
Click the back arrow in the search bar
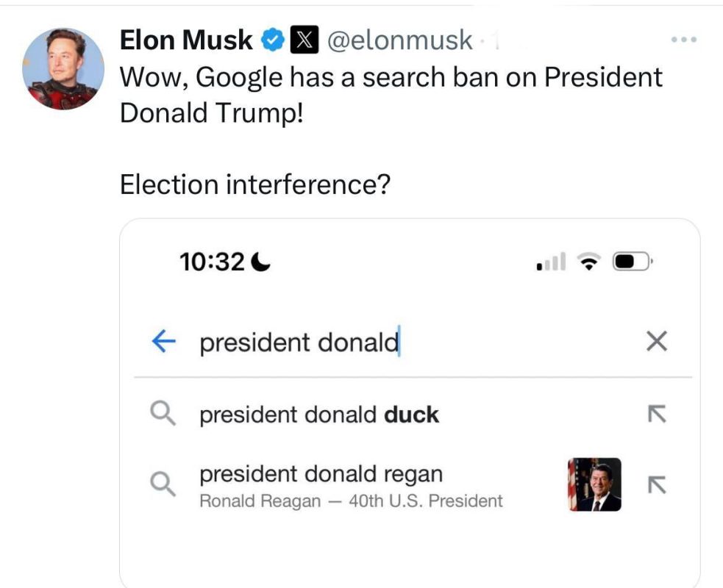(x=165, y=341)
